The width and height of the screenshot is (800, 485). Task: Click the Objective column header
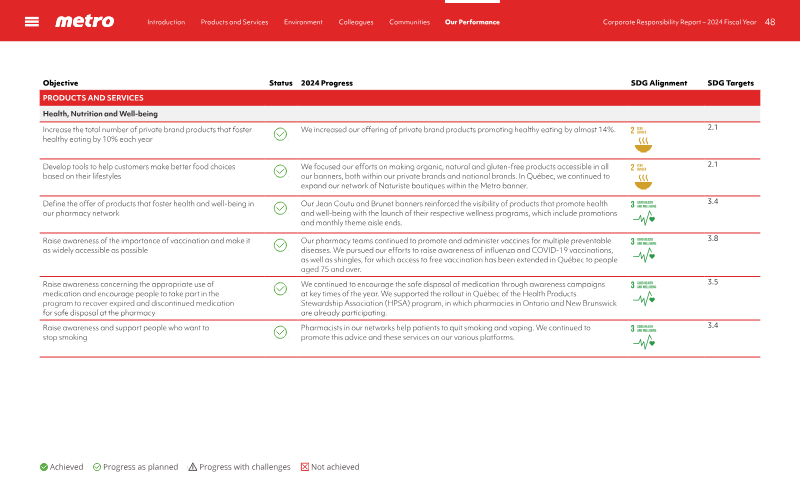[x=60, y=83]
